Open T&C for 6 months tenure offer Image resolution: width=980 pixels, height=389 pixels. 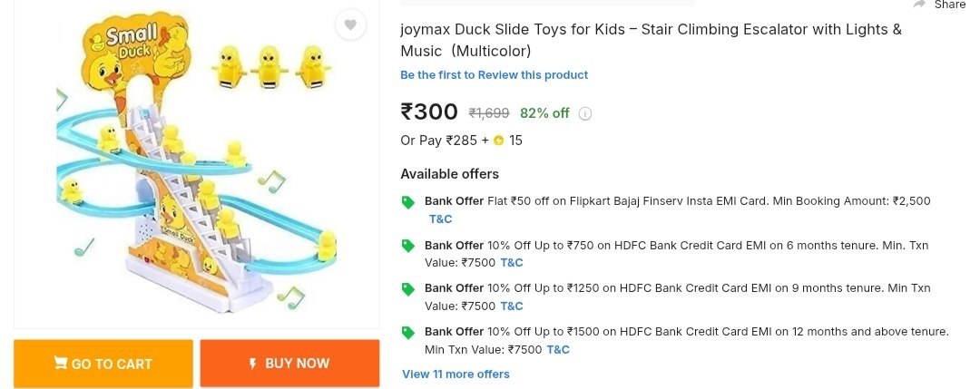[512, 263]
